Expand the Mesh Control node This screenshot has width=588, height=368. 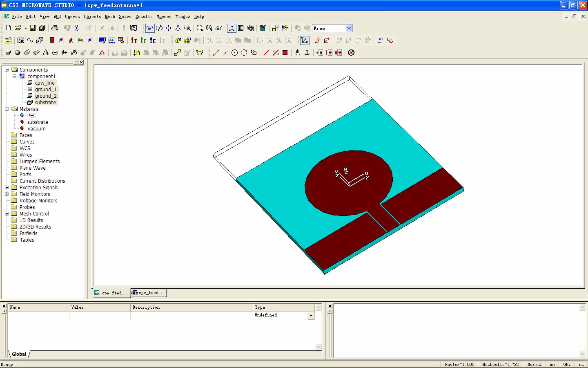click(x=7, y=214)
